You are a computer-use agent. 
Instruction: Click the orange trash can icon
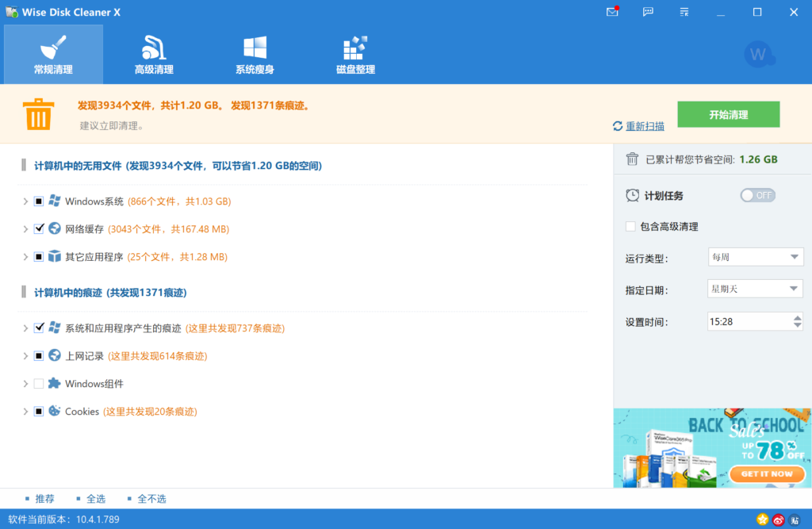pyautogui.click(x=38, y=113)
